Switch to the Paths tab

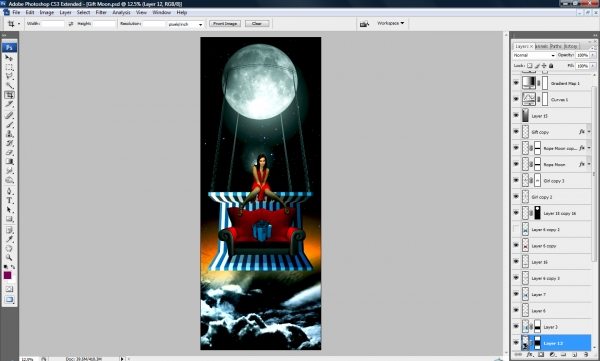pos(556,46)
